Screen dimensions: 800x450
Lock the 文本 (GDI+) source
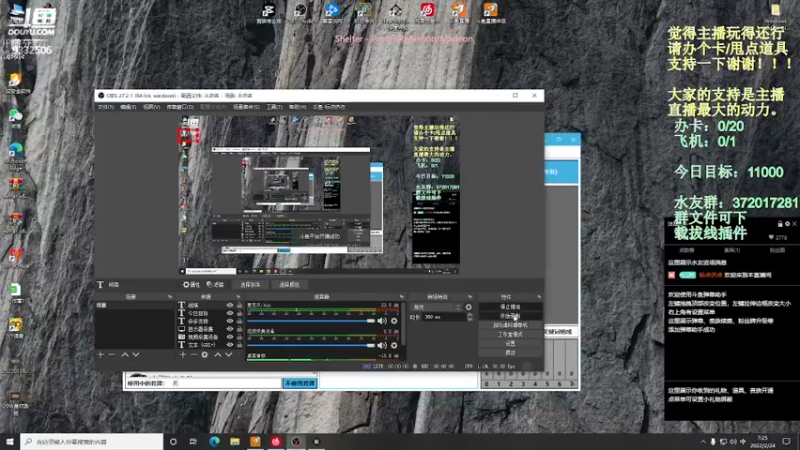[x=239, y=345]
